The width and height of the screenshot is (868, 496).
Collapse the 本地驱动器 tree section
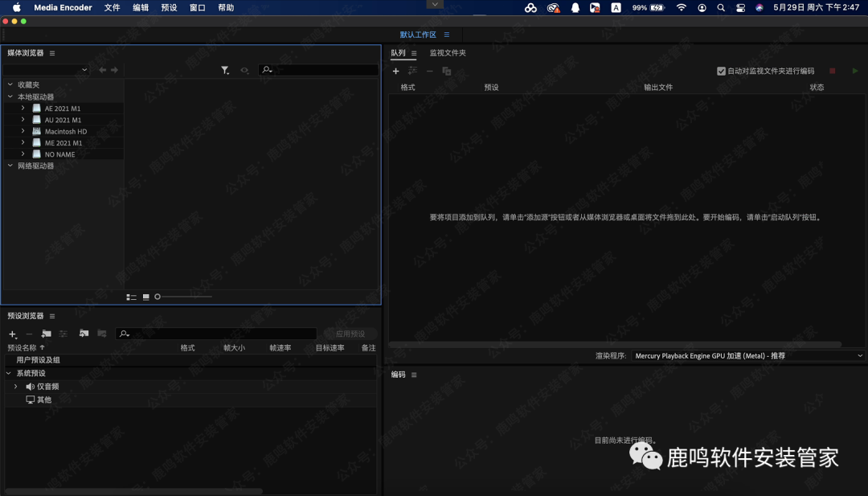pyautogui.click(x=10, y=96)
